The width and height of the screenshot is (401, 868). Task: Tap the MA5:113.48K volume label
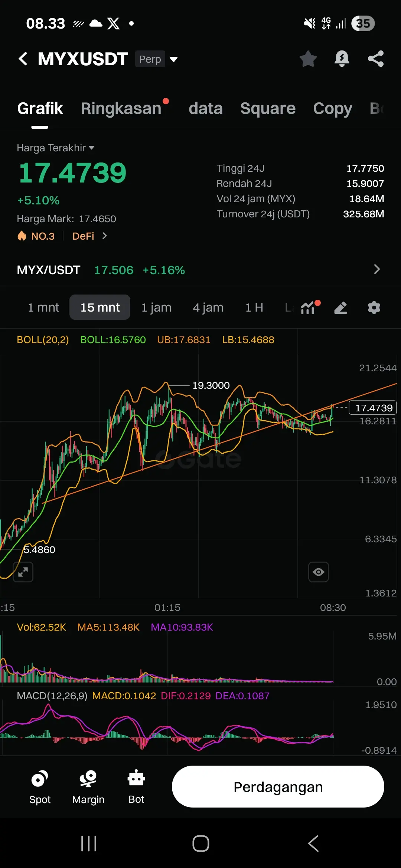click(108, 627)
